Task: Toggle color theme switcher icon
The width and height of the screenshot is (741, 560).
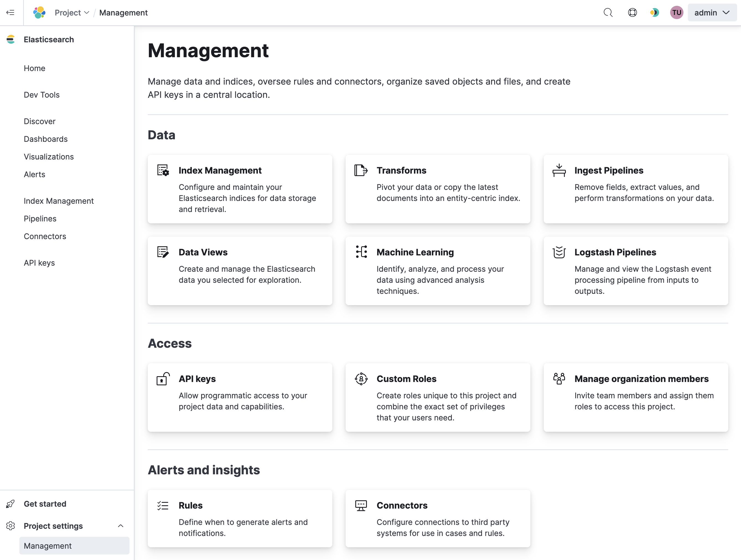Action: click(x=654, y=13)
